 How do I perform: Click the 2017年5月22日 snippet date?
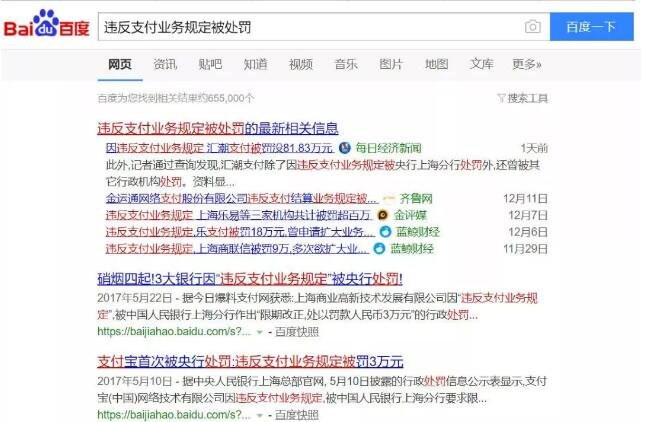click(x=135, y=298)
